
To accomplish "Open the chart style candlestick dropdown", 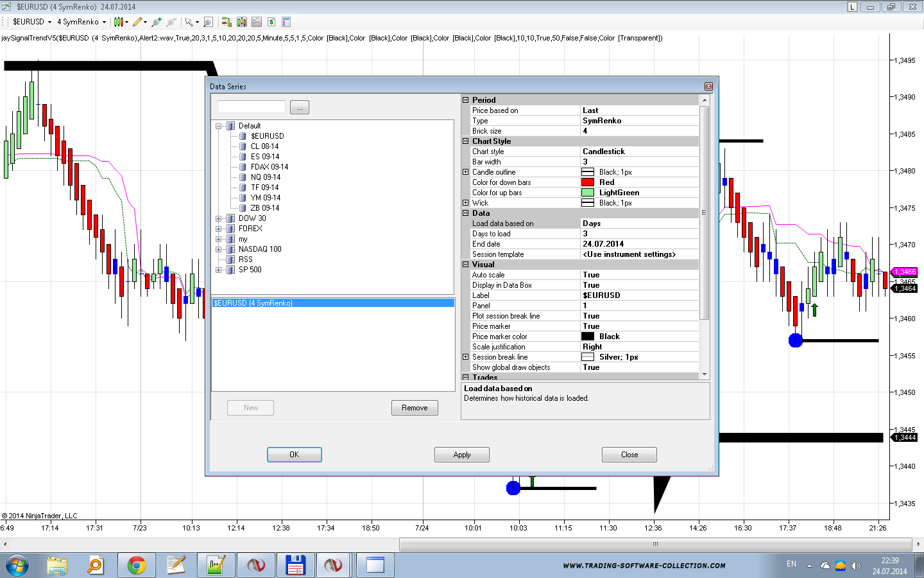I will click(x=119, y=22).
